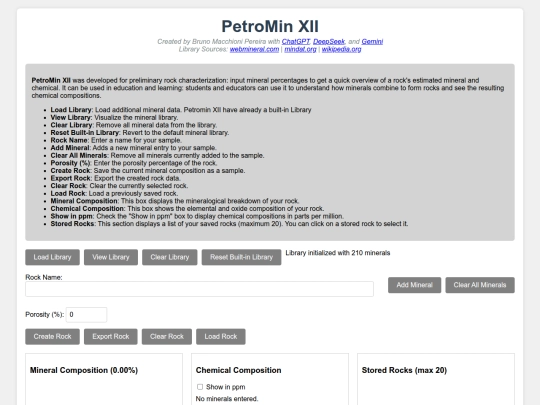Screen dimensions: 540x405
Task: Click Clear All Minerals button
Action: [480, 285]
